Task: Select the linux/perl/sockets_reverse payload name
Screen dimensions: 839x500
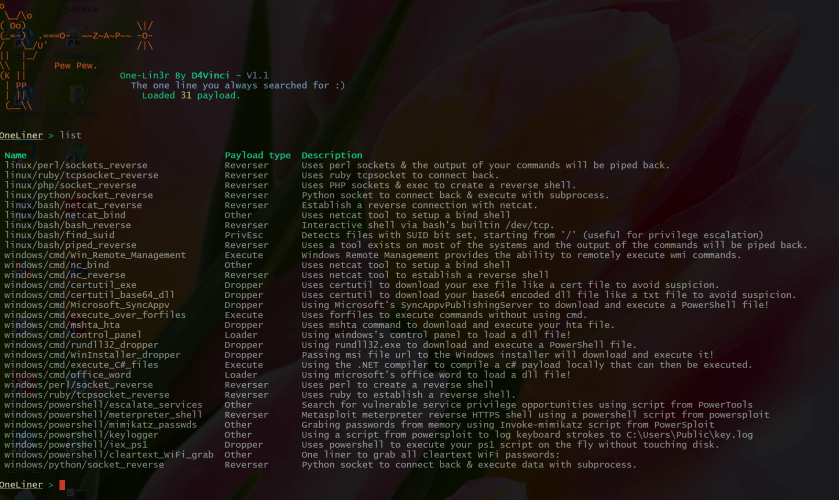Action: 76,165
